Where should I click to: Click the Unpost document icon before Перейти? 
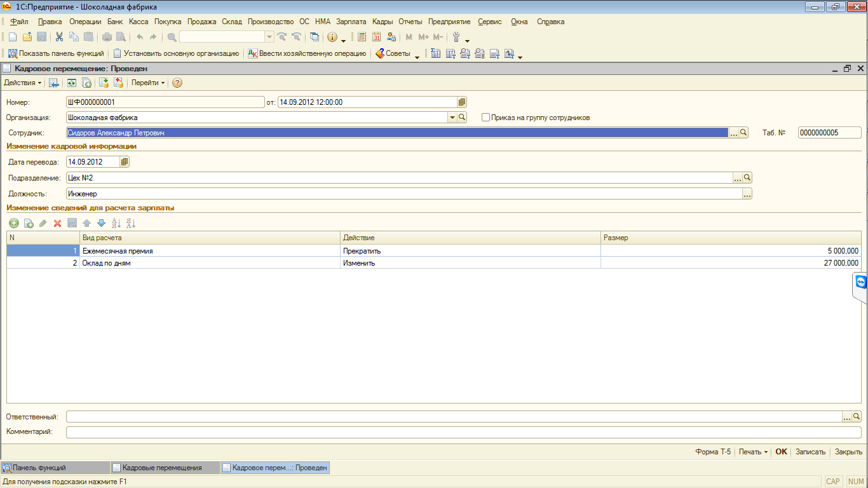click(x=118, y=83)
